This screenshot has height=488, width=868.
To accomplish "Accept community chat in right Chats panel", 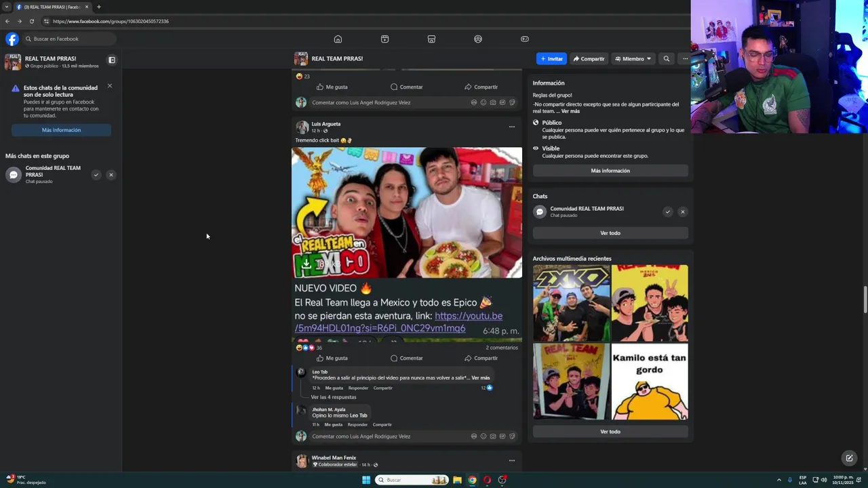I will pos(668,211).
